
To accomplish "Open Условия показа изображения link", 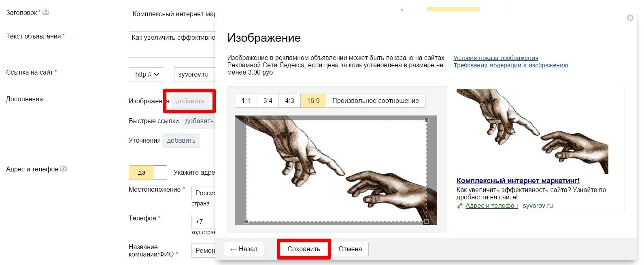I will (496, 58).
